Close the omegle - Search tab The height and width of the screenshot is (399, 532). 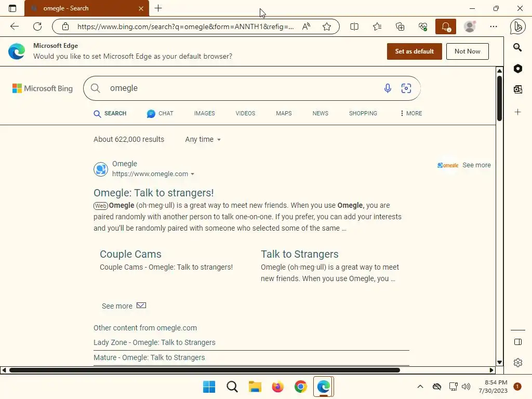pyautogui.click(x=141, y=8)
